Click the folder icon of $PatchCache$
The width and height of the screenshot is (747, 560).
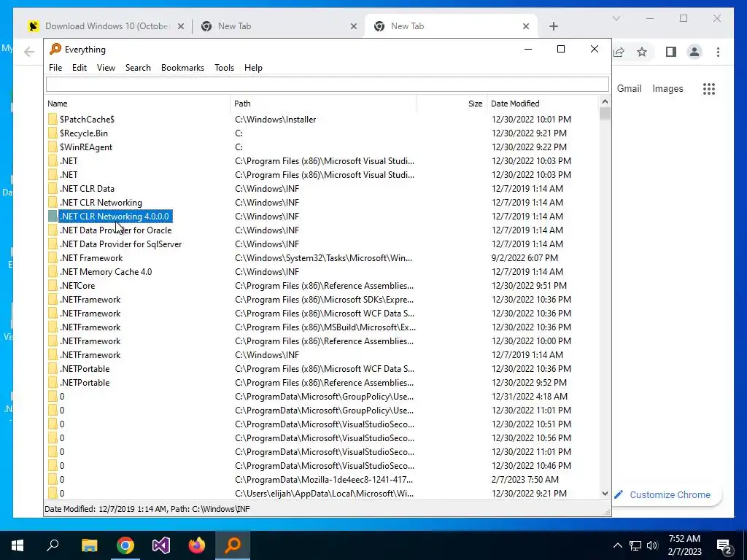click(53, 119)
